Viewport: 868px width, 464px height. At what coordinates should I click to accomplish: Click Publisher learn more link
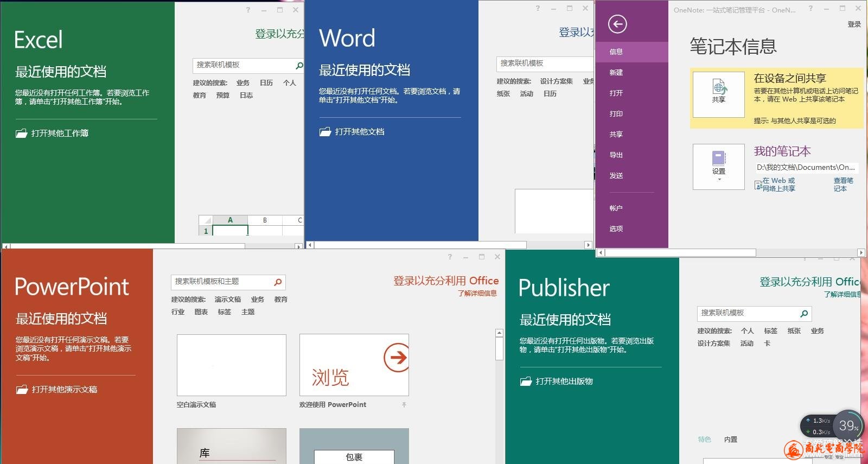coord(843,294)
